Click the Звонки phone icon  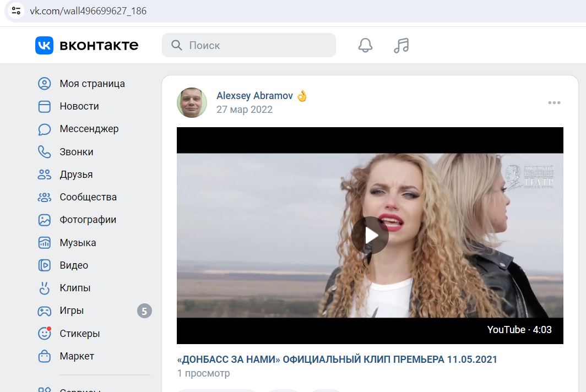point(45,152)
